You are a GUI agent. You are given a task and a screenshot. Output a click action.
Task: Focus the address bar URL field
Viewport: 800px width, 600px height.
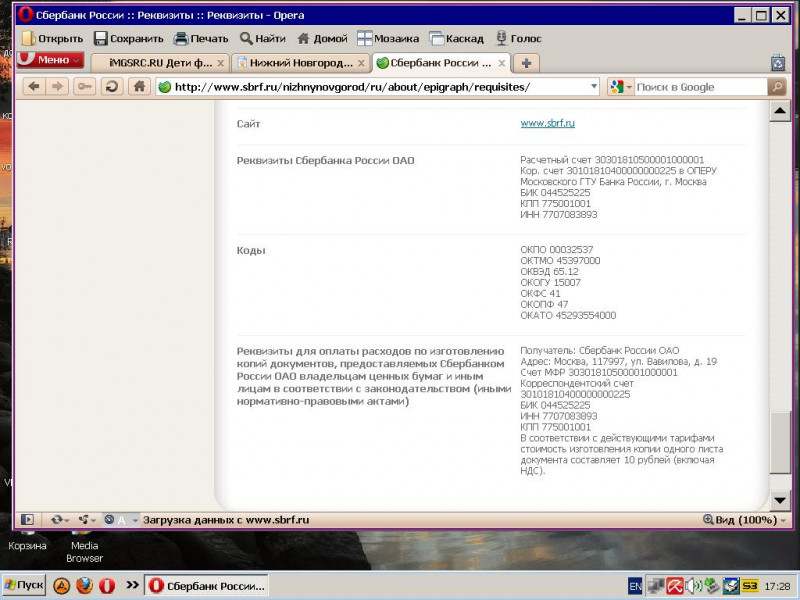(379, 87)
